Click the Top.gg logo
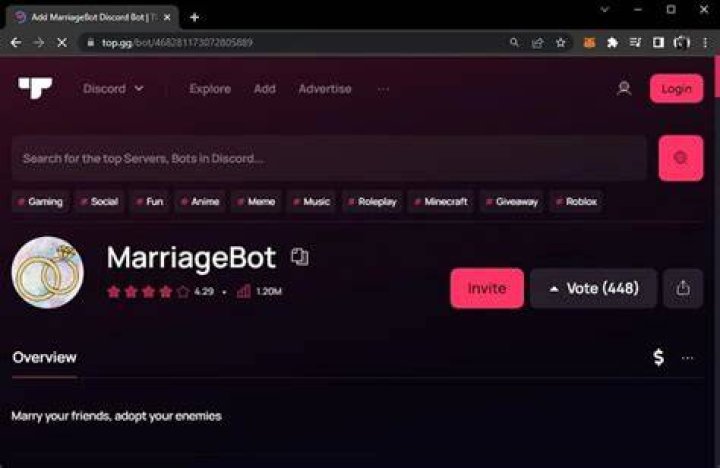The width and height of the screenshot is (720, 468). tap(35, 88)
